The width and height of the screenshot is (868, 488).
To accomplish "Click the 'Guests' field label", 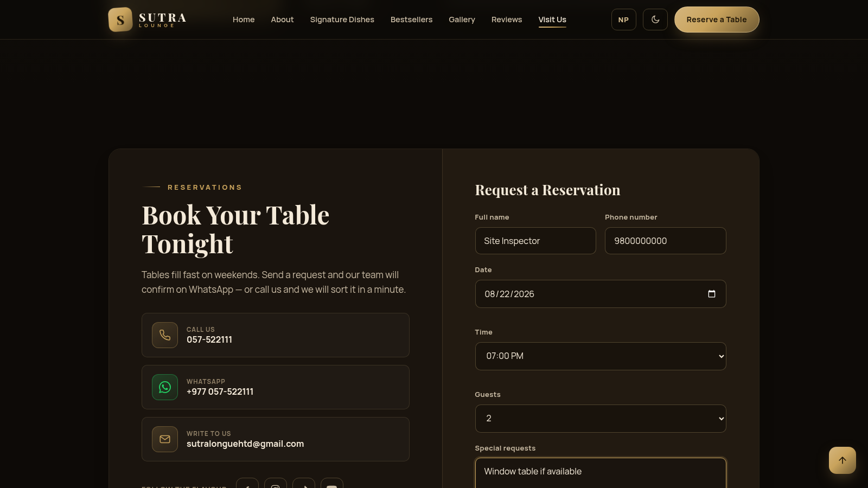I will coord(488,395).
